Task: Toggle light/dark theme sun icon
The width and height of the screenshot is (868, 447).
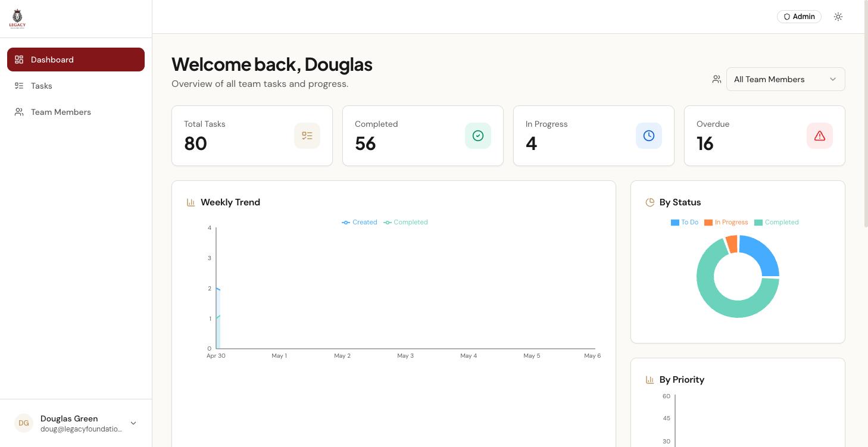Action: [x=838, y=17]
